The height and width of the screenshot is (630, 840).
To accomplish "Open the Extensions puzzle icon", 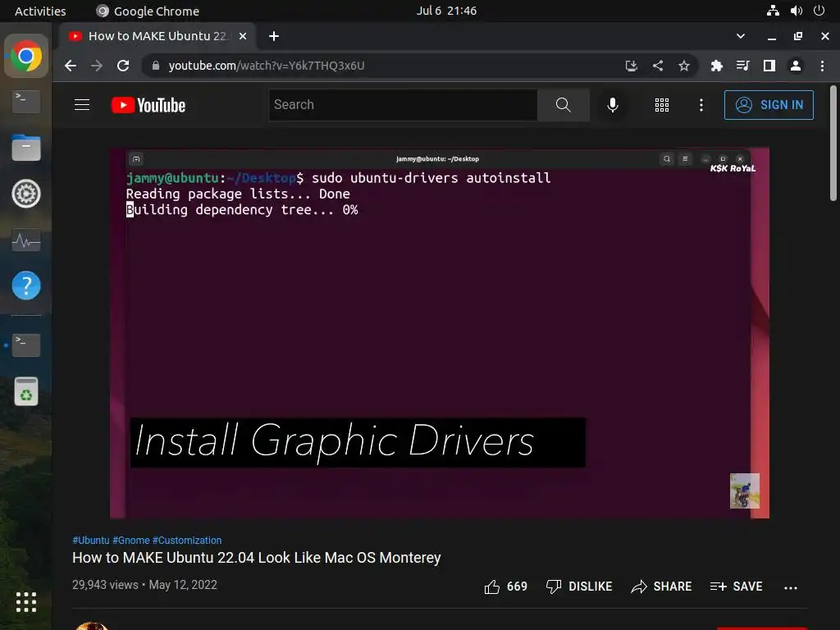I will pos(716,66).
